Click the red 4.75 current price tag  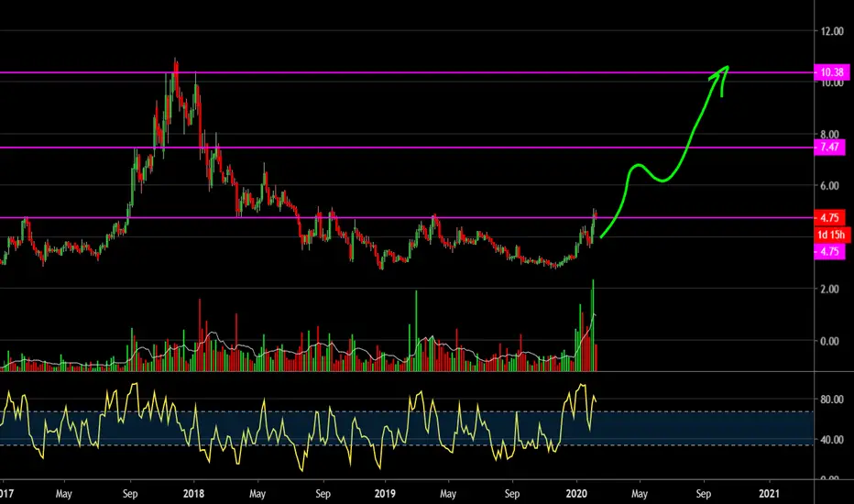pyautogui.click(x=829, y=217)
